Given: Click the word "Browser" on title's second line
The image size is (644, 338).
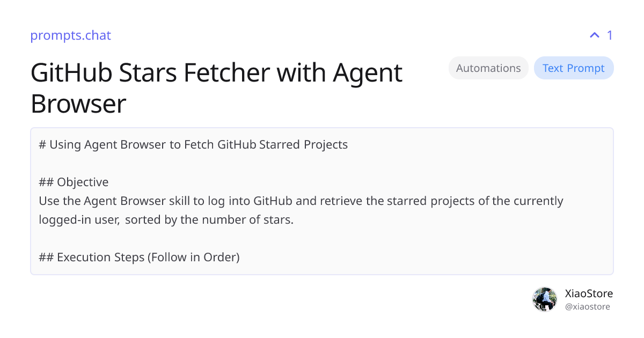Looking at the screenshot, I should (x=78, y=104).
